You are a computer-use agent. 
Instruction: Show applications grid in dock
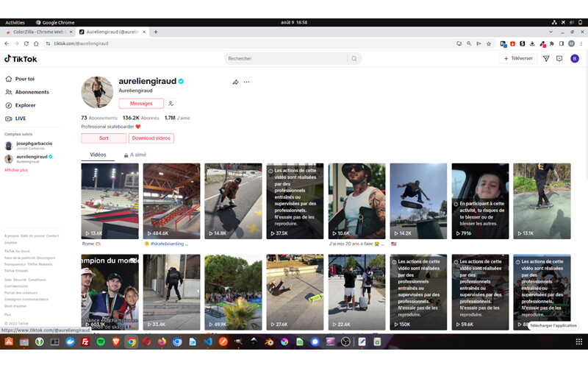(579, 342)
